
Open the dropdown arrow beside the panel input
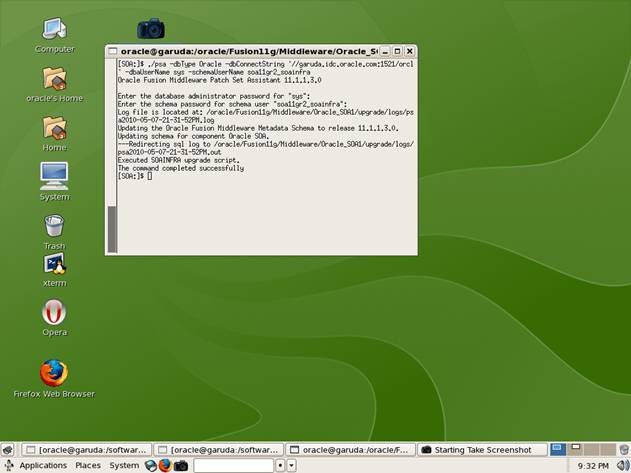pos(291,466)
